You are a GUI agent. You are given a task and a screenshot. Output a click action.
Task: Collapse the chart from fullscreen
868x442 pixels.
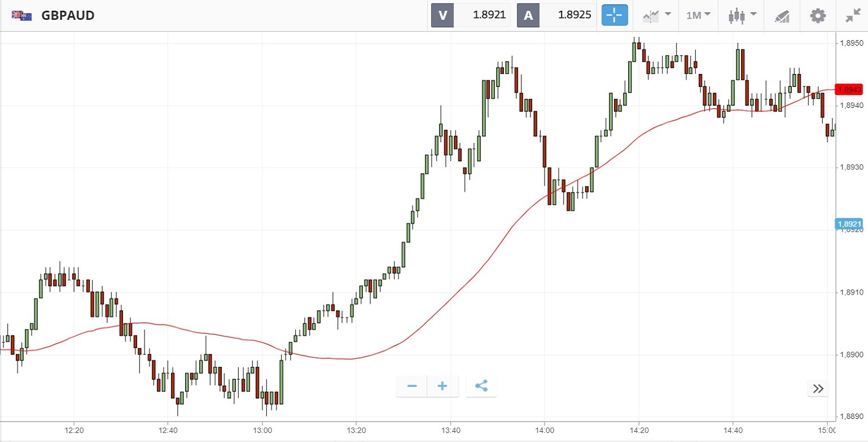click(852, 15)
